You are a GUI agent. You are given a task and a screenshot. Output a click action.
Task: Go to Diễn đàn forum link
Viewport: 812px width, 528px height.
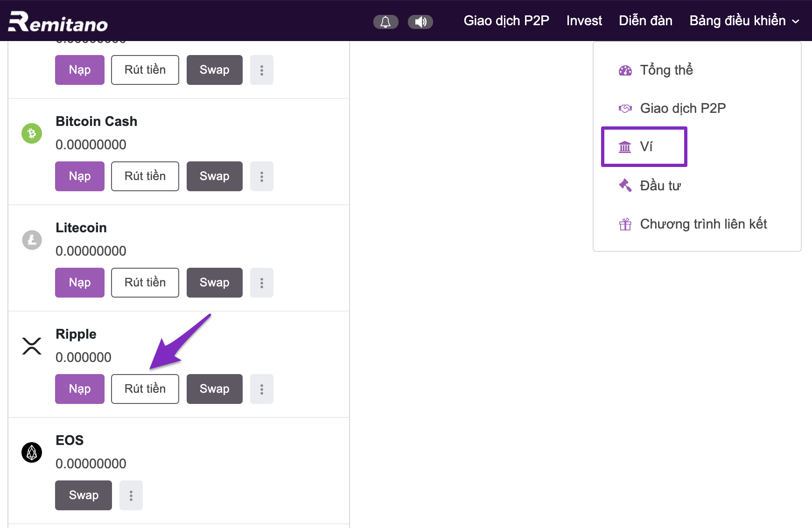coord(645,21)
